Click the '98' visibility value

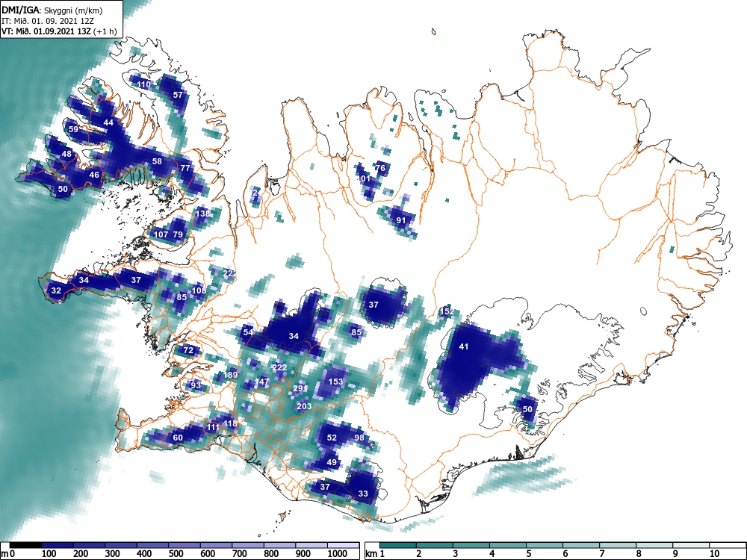[360, 438]
